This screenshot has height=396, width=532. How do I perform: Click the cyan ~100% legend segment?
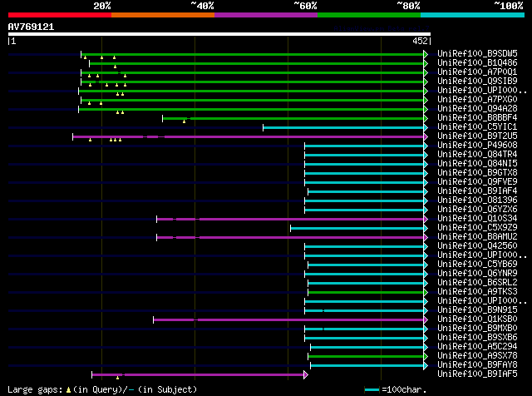pos(472,15)
